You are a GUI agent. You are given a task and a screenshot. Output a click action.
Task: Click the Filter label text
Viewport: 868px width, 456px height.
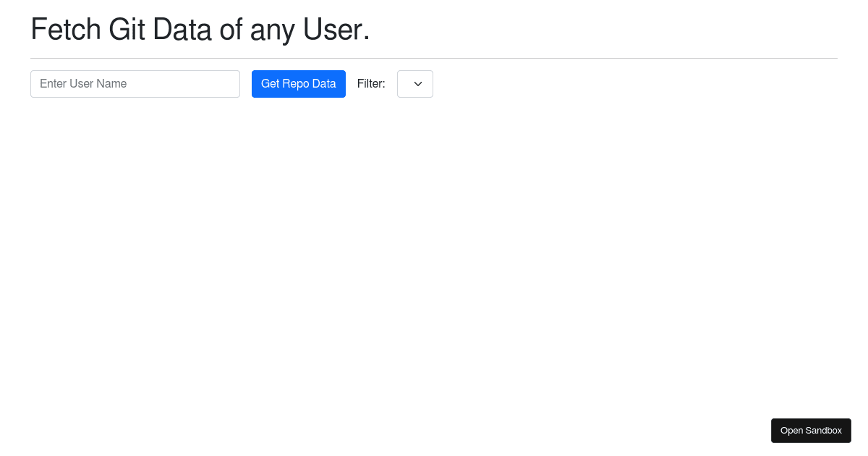371,84
